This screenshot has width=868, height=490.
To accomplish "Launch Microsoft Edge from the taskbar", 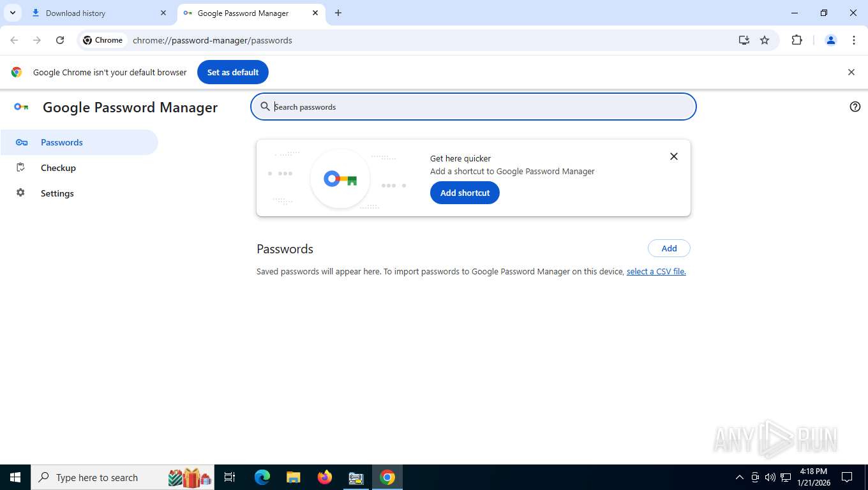I will 262,477.
